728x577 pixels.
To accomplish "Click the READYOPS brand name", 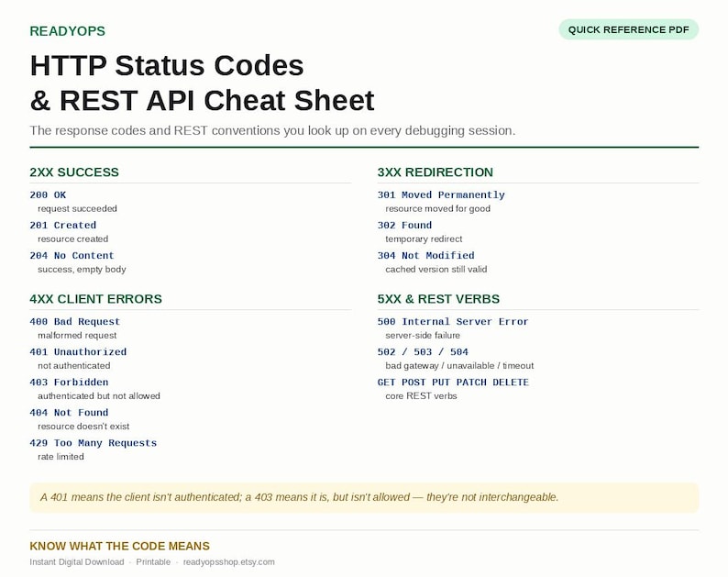I will click(67, 31).
